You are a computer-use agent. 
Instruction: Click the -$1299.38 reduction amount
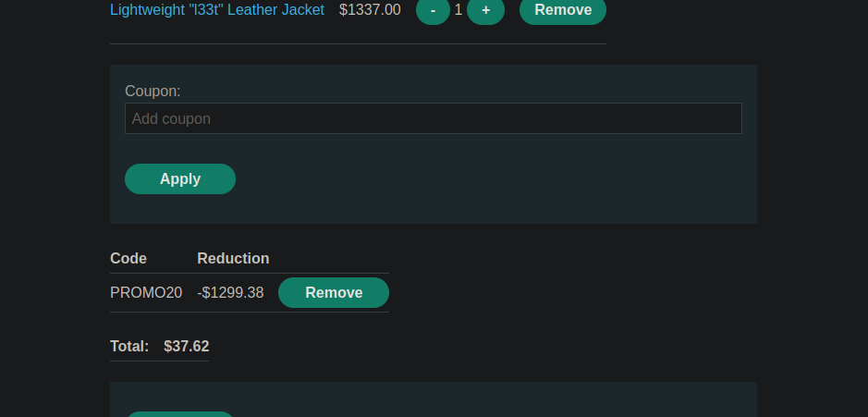pos(230,293)
